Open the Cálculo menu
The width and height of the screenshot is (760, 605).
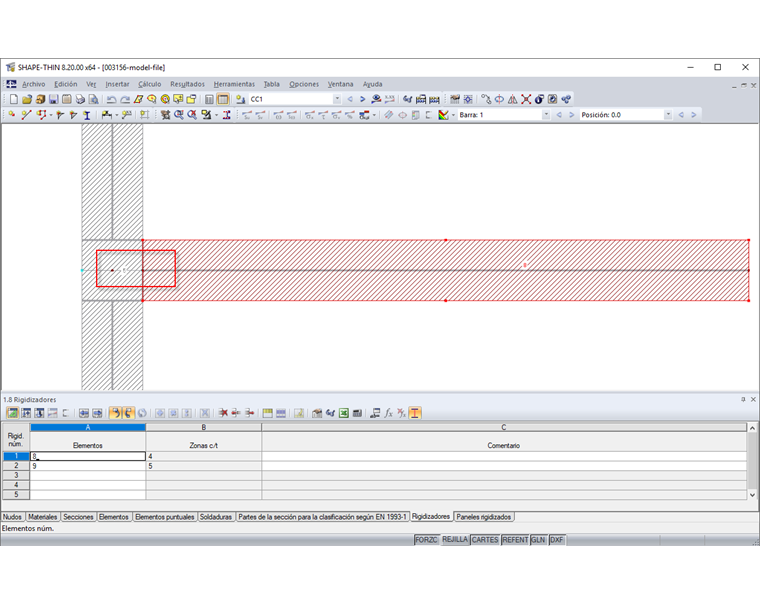(x=149, y=84)
